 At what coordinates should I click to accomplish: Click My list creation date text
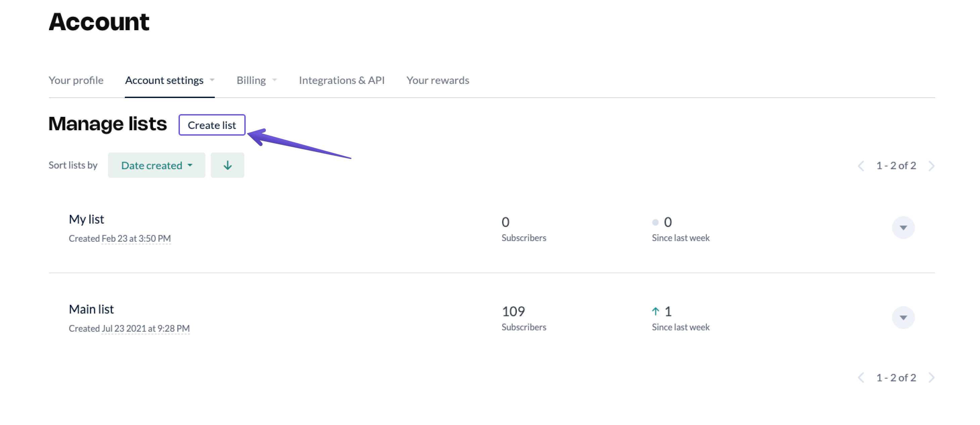click(x=136, y=239)
